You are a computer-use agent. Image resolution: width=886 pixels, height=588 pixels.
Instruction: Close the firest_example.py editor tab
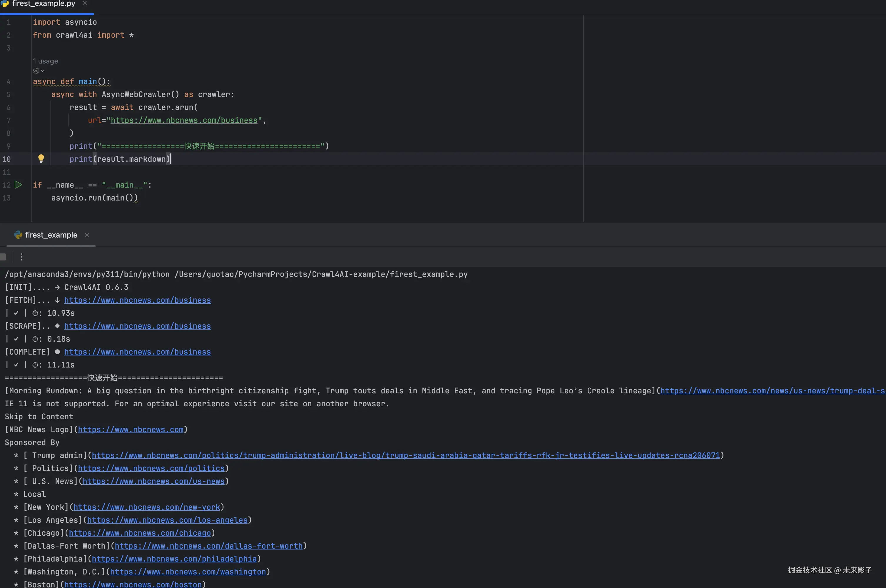click(x=85, y=3)
